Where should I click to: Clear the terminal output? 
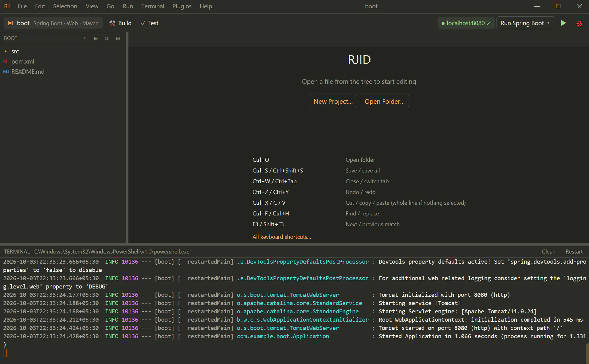point(548,252)
